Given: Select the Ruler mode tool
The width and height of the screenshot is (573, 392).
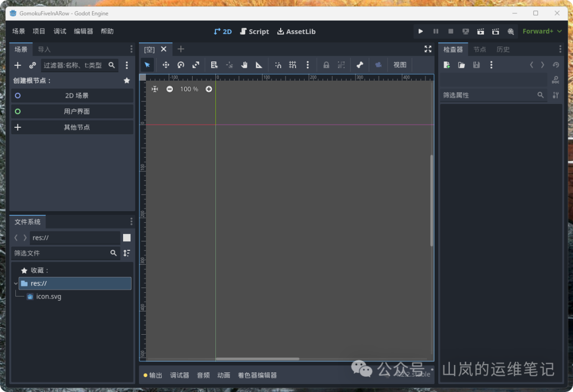Looking at the screenshot, I should [259, 65].
